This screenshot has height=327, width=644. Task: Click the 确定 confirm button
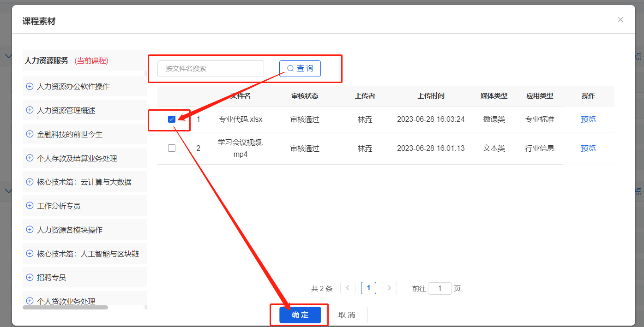[299, 315]
